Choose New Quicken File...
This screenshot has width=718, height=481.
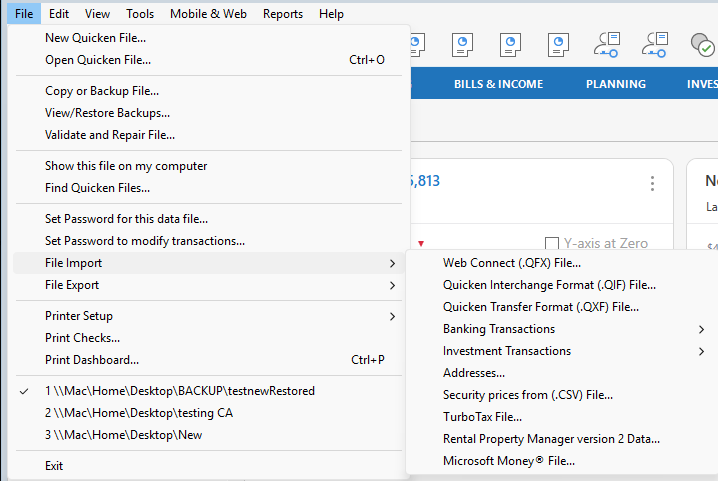pyautogui.click(x=208, y=38)
